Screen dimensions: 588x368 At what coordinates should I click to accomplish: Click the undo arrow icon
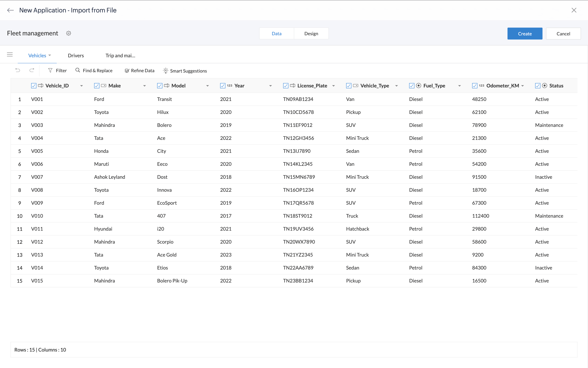(x=18, y=70)
